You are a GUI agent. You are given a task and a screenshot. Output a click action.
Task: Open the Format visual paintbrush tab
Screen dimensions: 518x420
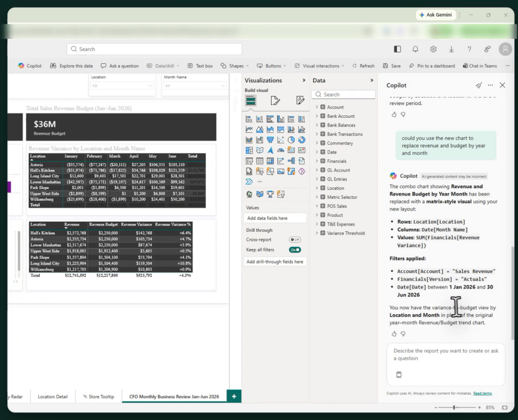[275, 101]
